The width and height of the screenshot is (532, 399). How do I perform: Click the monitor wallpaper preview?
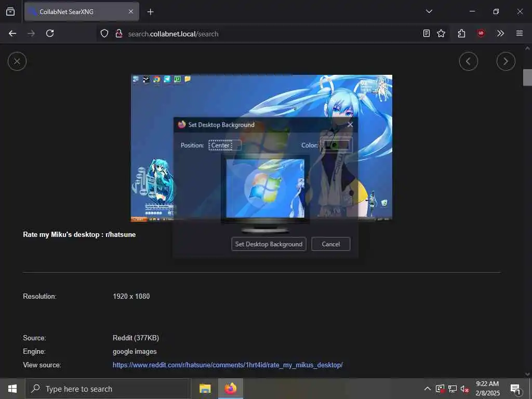pyautogui.click(x=265, y=189)
